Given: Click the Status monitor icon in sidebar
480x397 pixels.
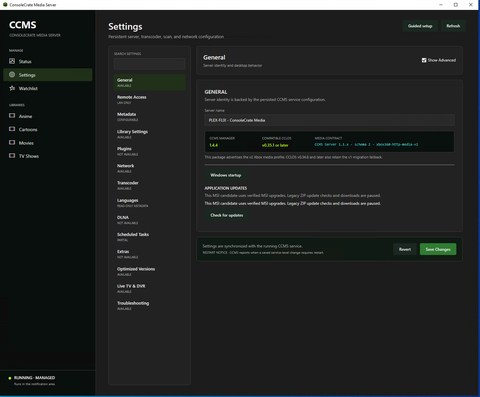Looking at the screenshot, I should tap(12, 61).
